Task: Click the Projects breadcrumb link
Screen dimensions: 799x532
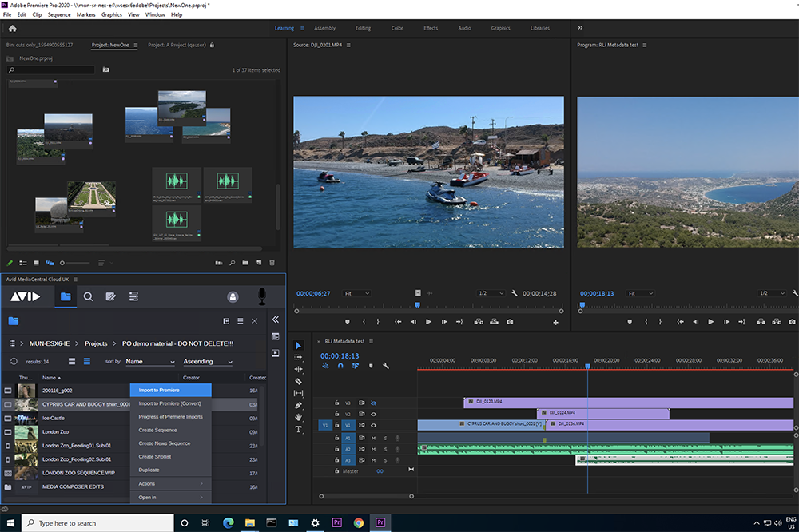Action: tap(96, 344)
